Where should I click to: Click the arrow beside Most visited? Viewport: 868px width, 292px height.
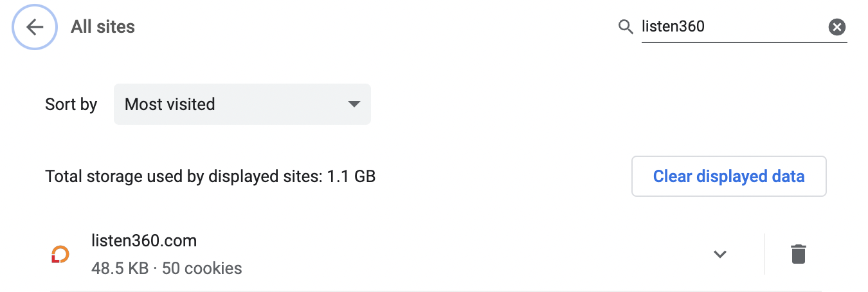pyautogui.click(x=353, y=104)
